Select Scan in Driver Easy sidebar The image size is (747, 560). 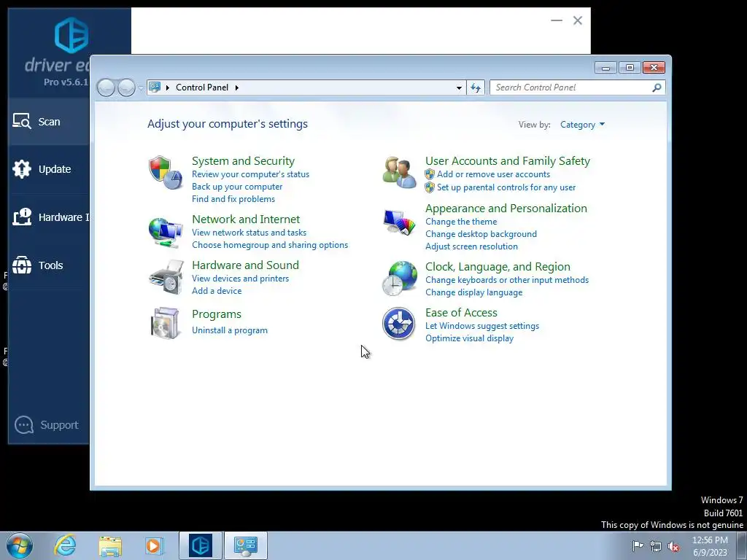(x=49, y=122)
